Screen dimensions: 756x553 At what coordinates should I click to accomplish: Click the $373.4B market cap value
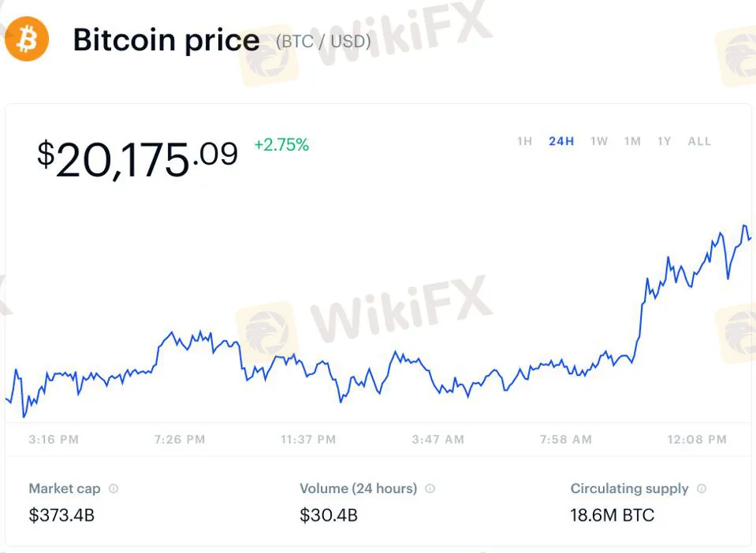point(61,516)
